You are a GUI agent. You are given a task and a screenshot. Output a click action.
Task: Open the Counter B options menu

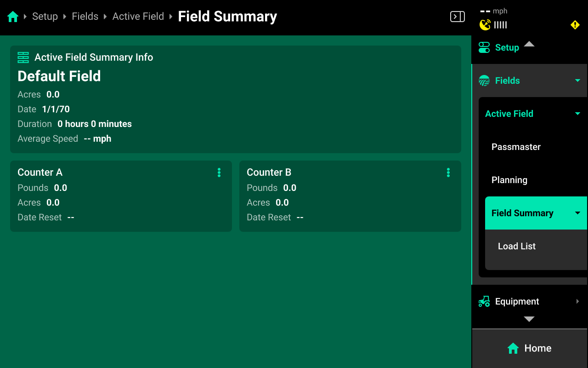coord(448,172)
